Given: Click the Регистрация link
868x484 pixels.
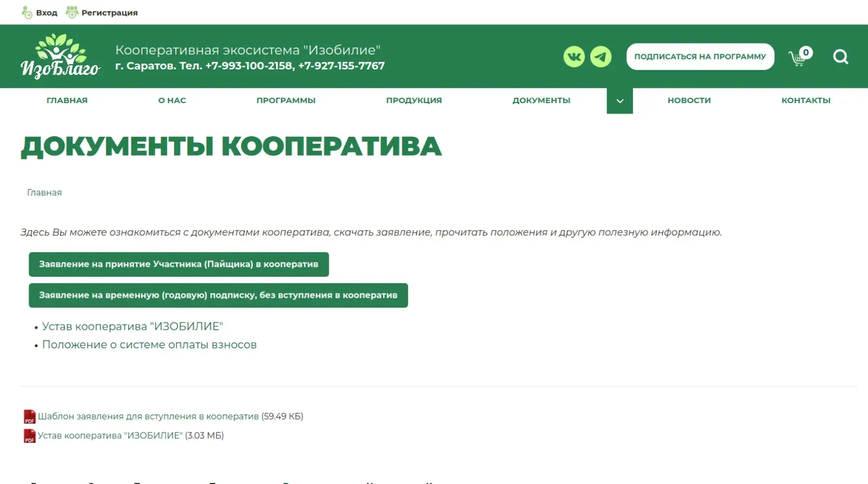Looking at the screenshot, I should click(109, 12).
